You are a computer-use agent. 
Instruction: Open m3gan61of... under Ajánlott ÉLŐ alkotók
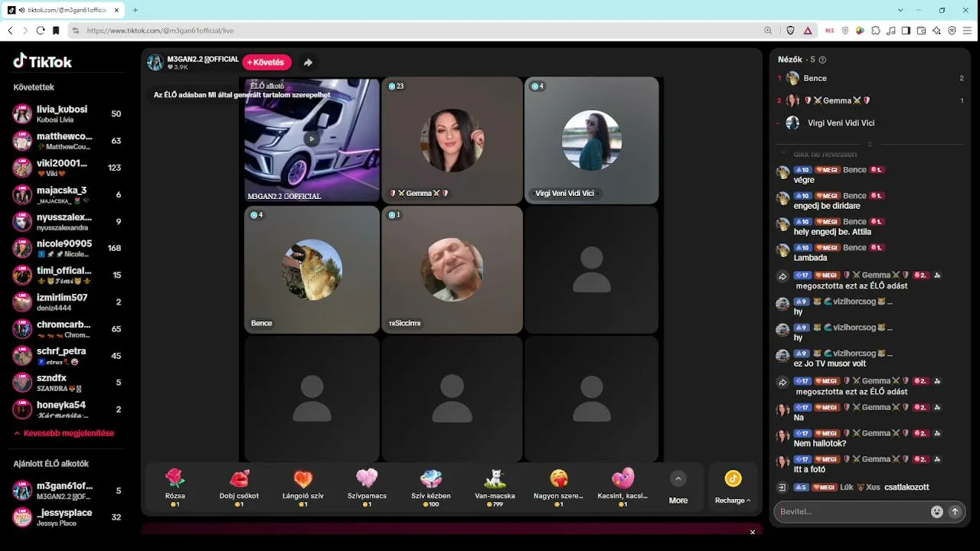[67, 490]
